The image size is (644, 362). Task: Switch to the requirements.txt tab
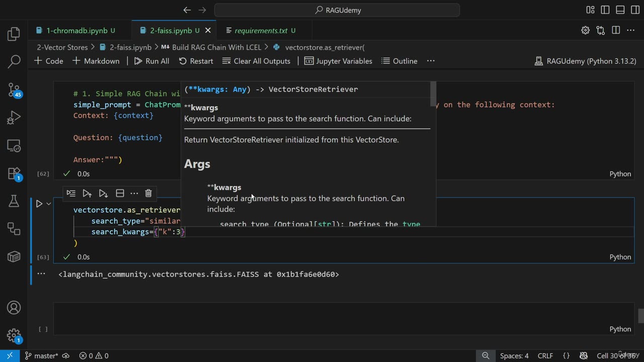(261, 31)
